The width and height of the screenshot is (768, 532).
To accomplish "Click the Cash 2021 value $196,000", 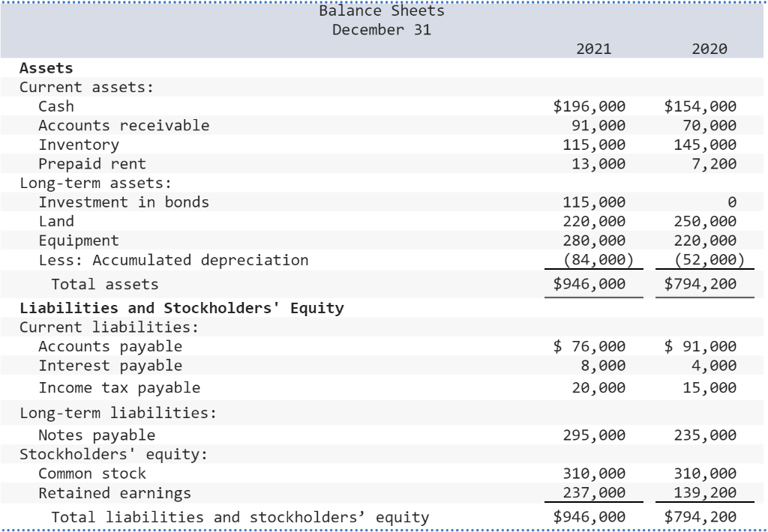I will coord(589,106).
